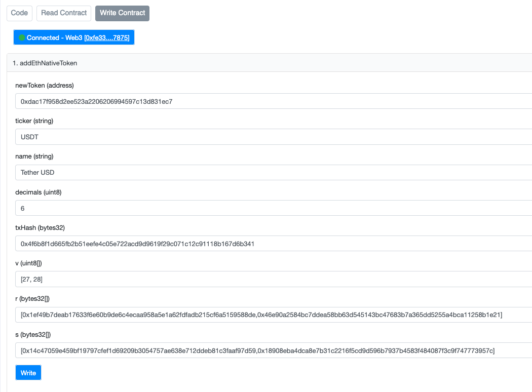
Task: Click the 'r (bytes32[])' label
Action: tap(32, 299)
